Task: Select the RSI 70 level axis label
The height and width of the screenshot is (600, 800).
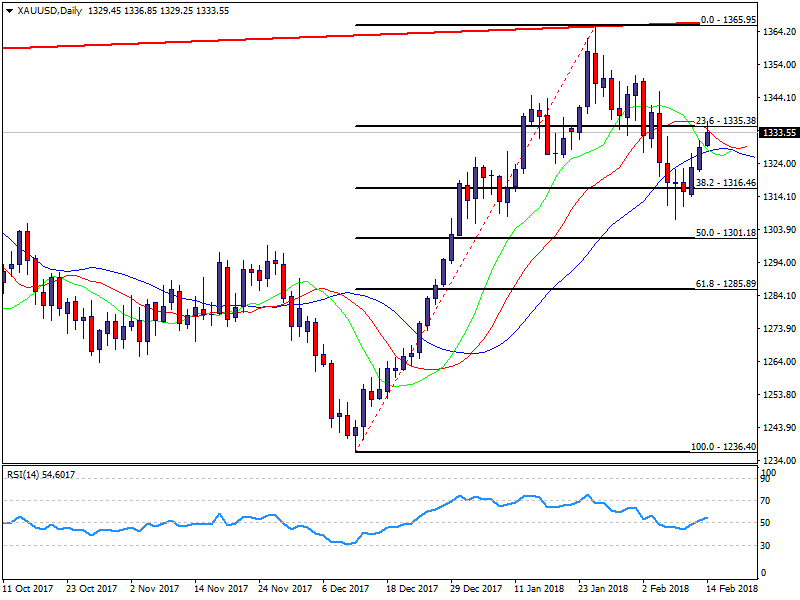Action: click(x=766, y=499)
